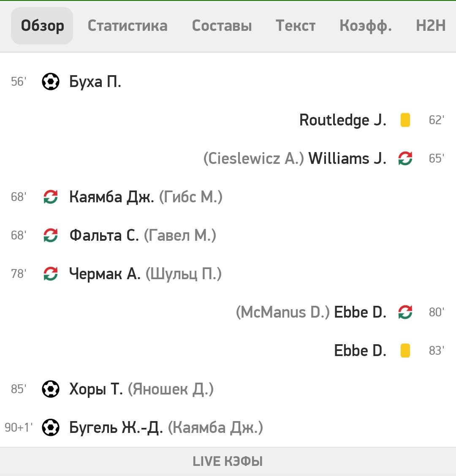Click the goal ball icon at 90+1'
Screen dimensions: 456x476
tap(50, 427)
